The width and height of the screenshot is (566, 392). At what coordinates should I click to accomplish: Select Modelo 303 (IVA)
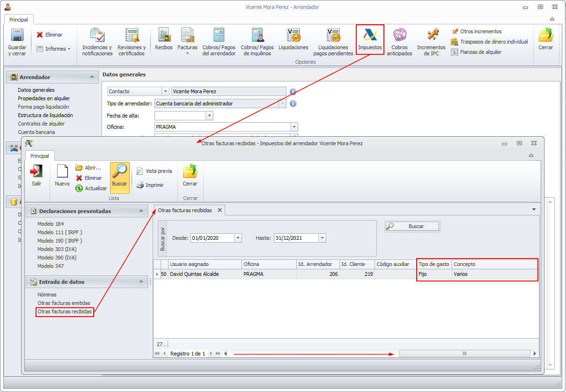[x=57, y=249]
